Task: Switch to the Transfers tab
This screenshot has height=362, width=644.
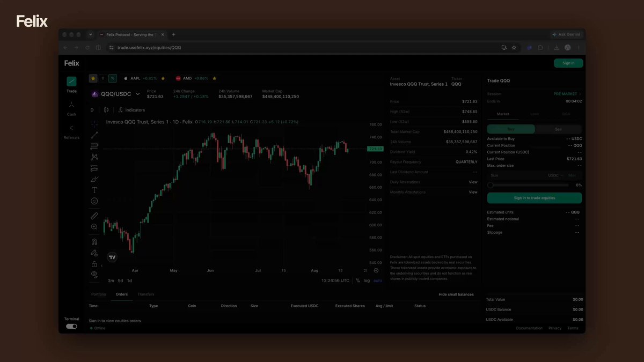Action: click(x=145, y=294)
